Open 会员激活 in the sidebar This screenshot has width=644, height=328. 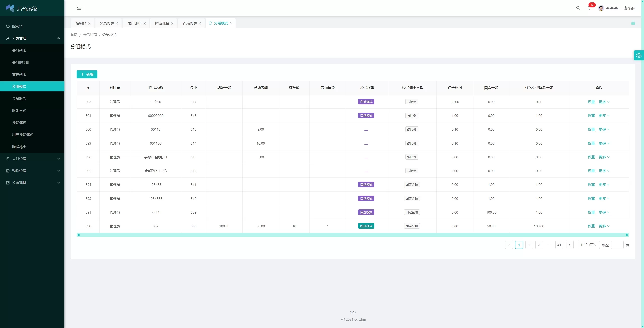19,99
